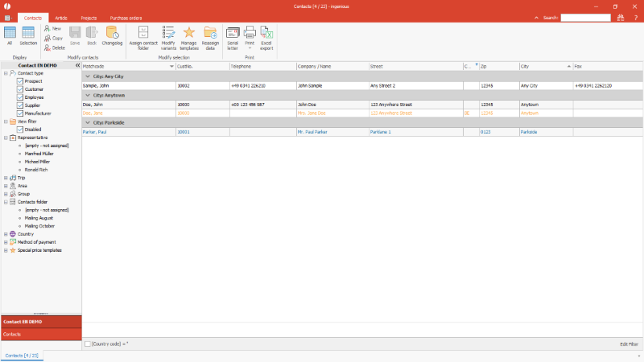Export contacts with Excel export

[266, 34]
